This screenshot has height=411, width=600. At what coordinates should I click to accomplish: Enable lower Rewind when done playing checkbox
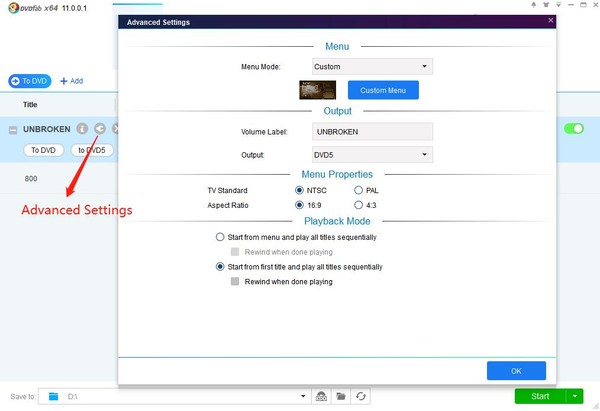235,282
